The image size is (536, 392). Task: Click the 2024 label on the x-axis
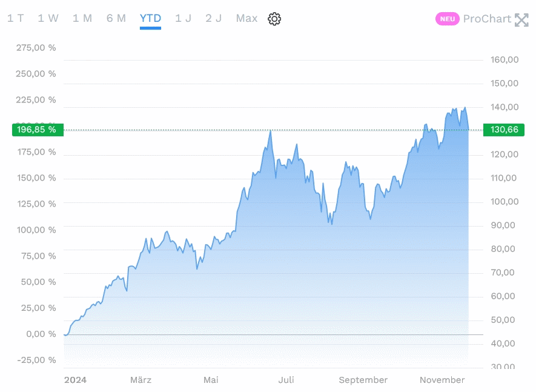pos(75,380)
